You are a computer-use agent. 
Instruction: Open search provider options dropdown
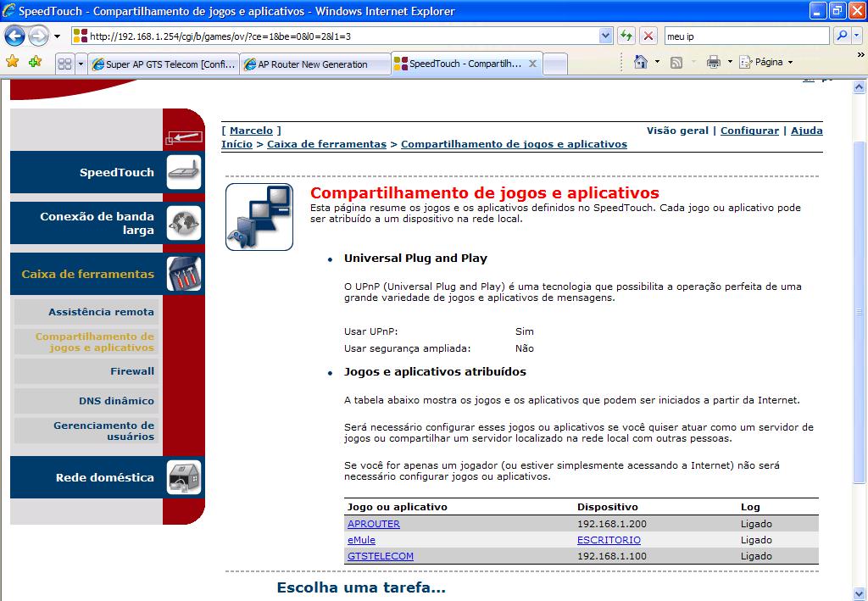857,36
